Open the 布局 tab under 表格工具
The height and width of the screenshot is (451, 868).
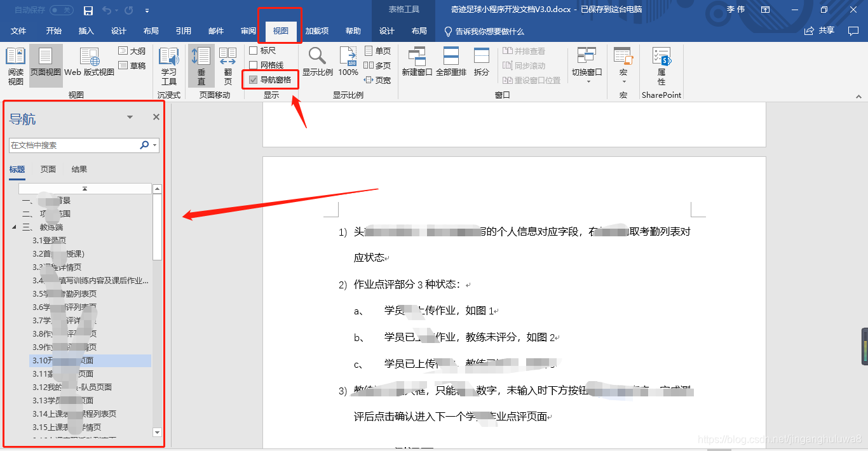tap(419, 31)
